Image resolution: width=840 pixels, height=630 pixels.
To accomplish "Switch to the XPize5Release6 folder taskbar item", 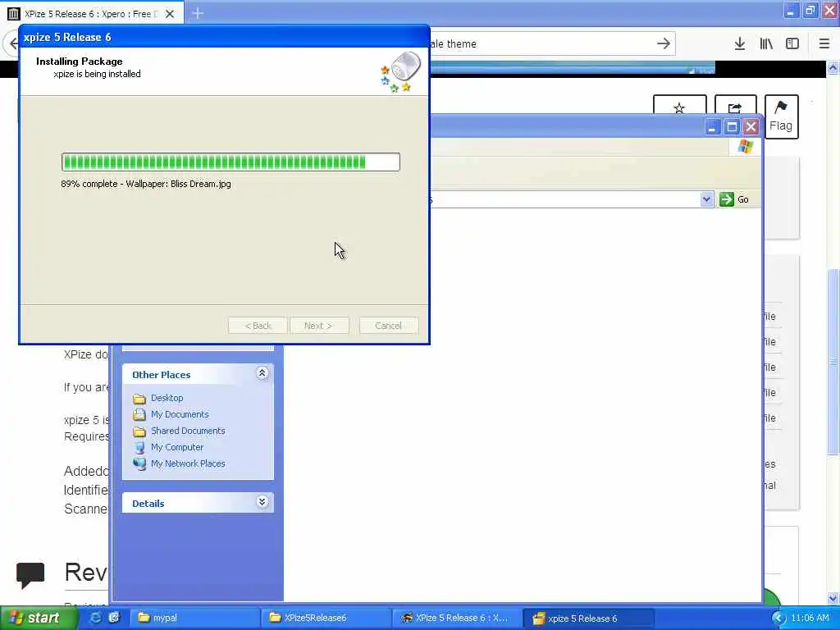I will (x=326, y=618).
